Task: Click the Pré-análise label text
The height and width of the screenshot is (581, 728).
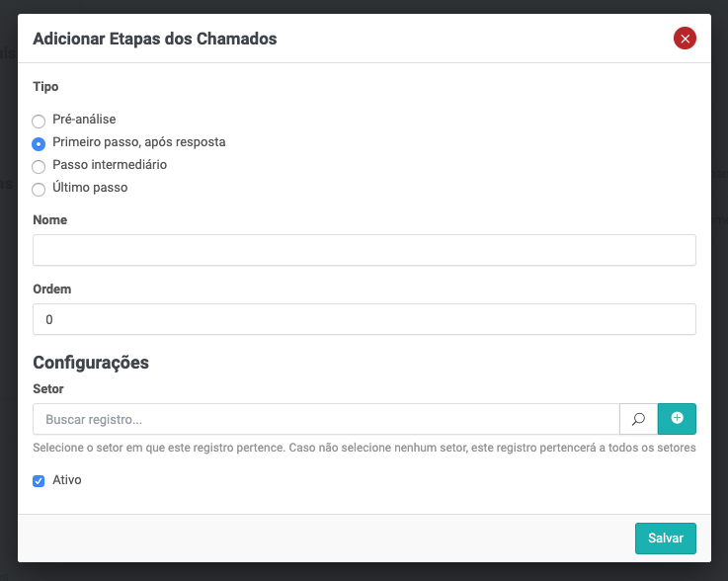Action: (84, 120)
